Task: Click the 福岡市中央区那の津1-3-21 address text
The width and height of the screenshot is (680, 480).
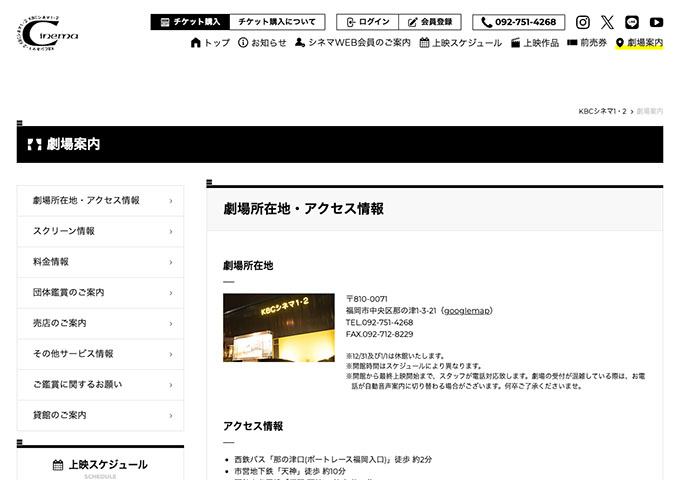Action: pyautogui.click(x=391, y=310)
